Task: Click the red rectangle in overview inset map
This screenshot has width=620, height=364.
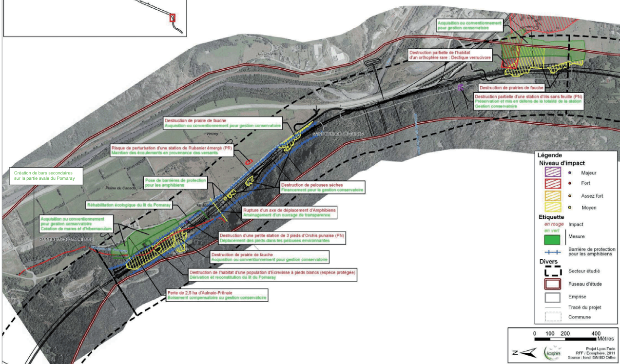Action: click(172, 18)
